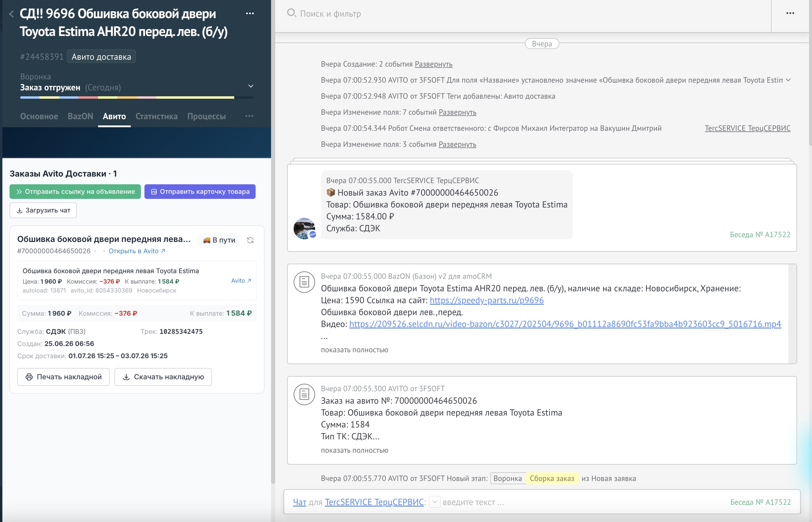Switch to the BazON tab
812x522 pixels.
click(80, 116)
